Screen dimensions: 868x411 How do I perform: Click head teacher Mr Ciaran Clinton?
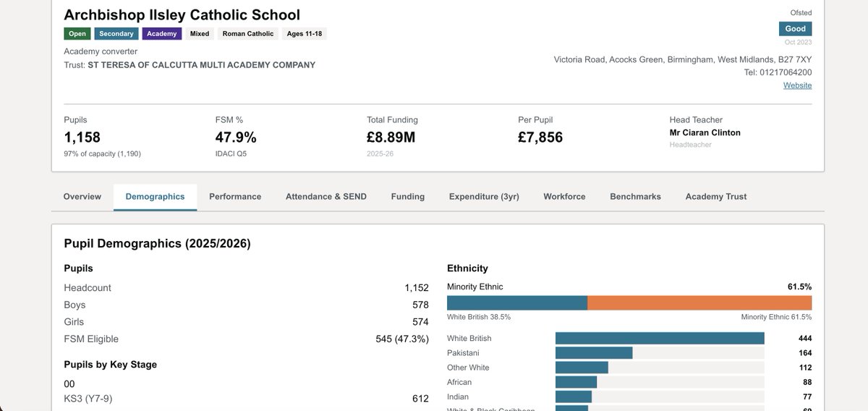coord(705,132)
